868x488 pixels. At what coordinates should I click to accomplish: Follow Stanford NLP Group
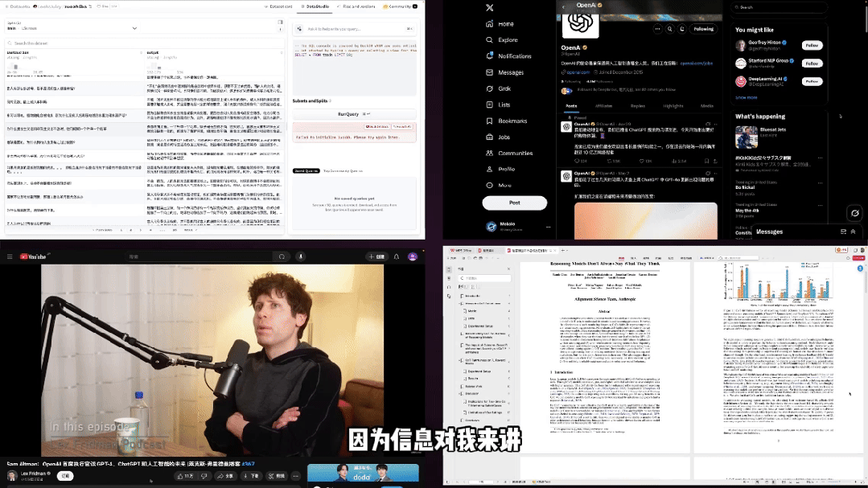812,64
